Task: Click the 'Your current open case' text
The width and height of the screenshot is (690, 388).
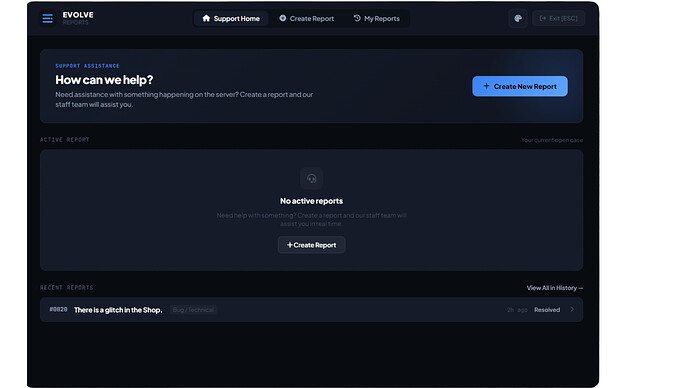Action: [552, 140]
